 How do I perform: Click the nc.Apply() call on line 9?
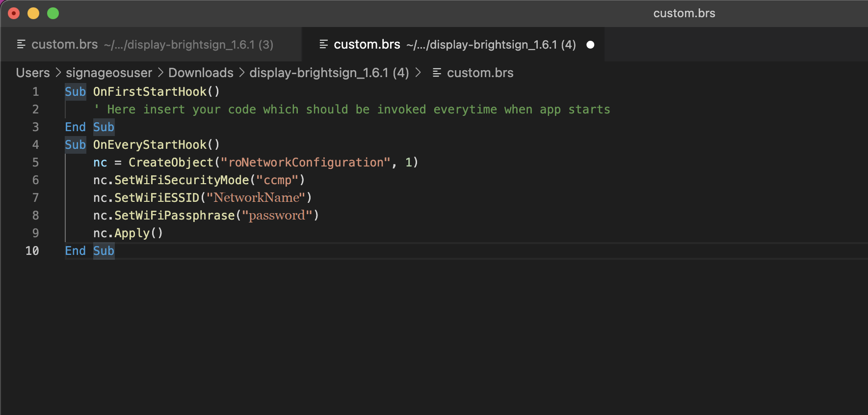(128, 233)
